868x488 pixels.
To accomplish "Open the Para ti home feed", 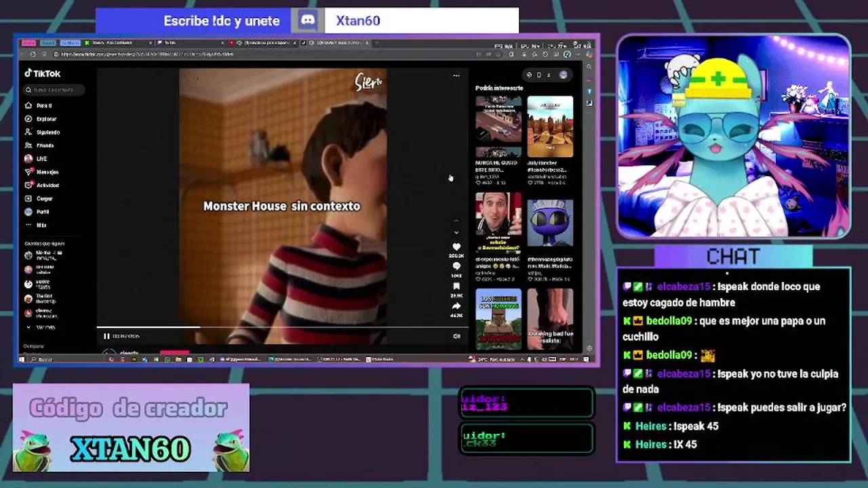I will click(39, 106).
